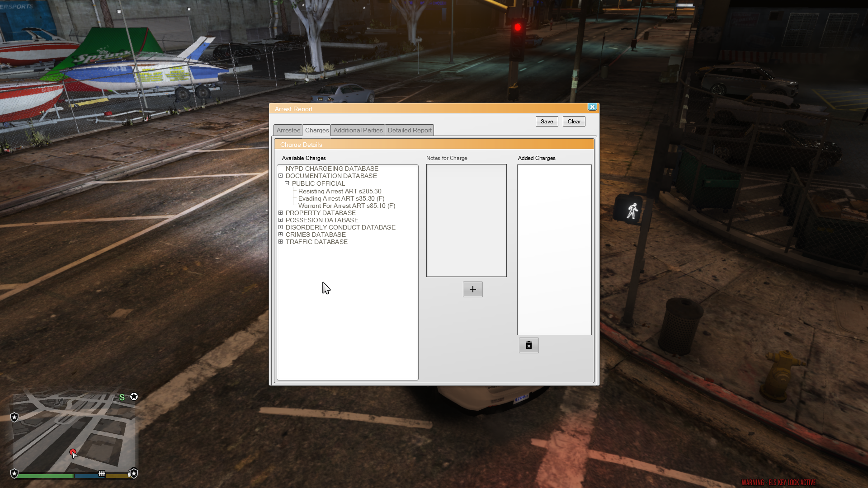The height and width of the screenshot is (488, 868).
Task: Expand the POSSESION DATABASE node
Action: pos(281,220)
